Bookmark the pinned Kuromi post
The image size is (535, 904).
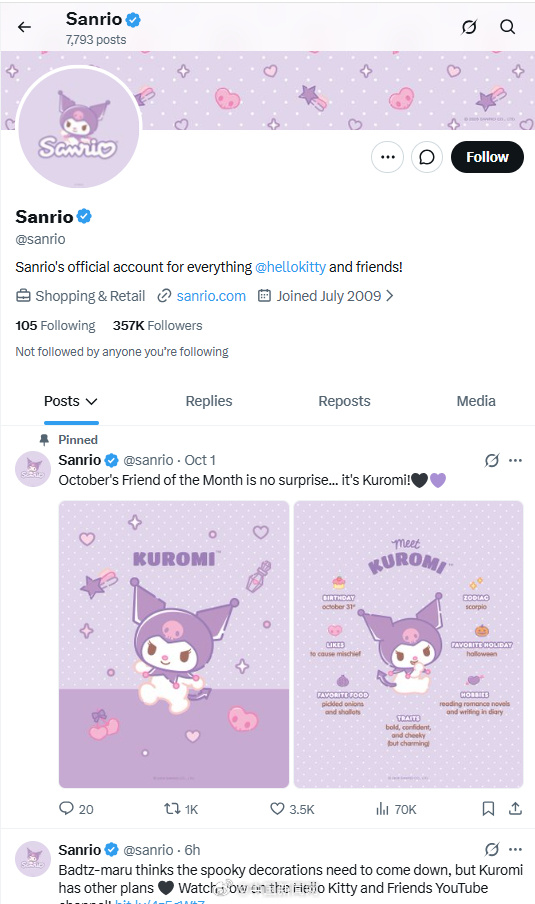488,809
